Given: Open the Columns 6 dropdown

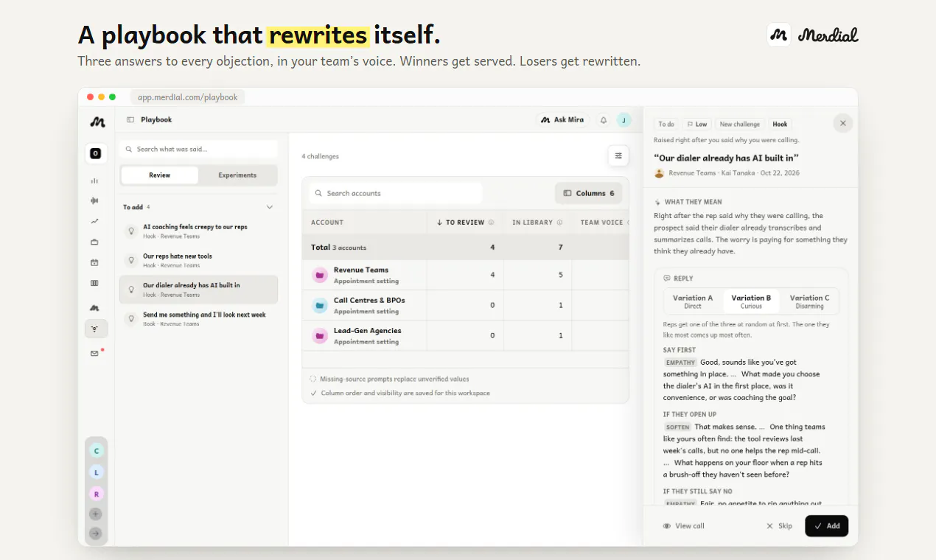Looking at the screenshot, I should click(589, 193).
